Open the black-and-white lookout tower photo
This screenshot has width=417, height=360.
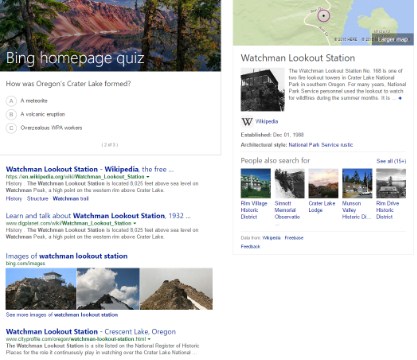tap(263, 89)
